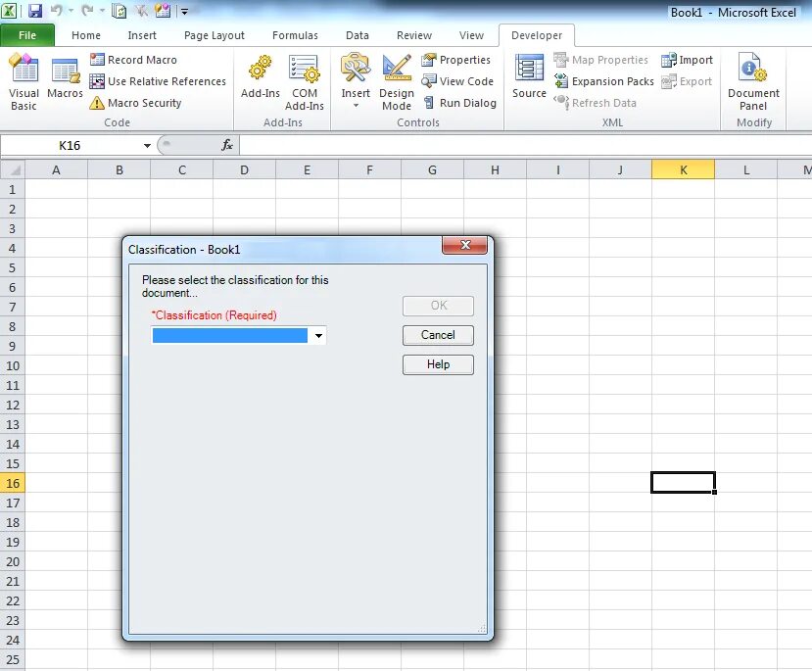Screen dimensions: 812x671
Task: Switch to the Home tab
Action: point(86,35)
